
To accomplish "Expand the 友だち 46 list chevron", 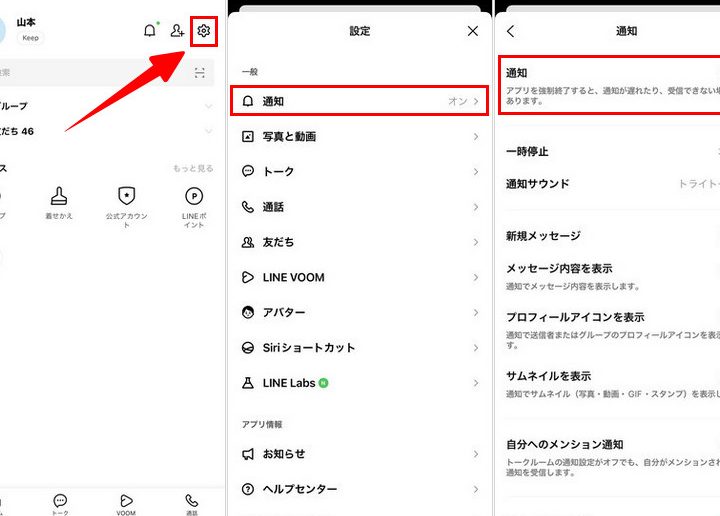I will [208, 131].
